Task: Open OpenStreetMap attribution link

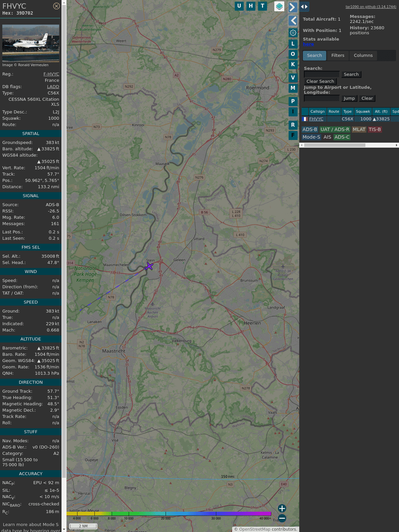Action: coord(255,529)
